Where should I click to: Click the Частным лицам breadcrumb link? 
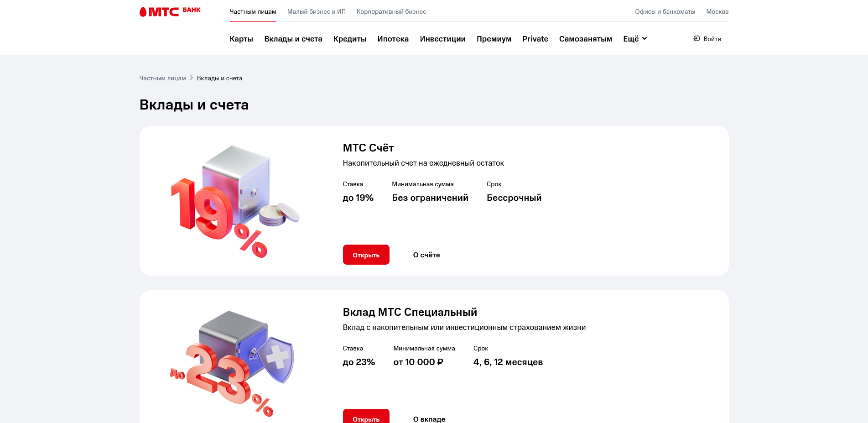[162, 78]
